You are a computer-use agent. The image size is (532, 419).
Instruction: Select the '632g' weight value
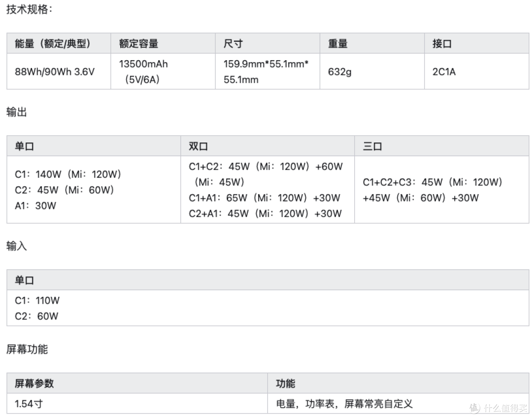[339, 71]
